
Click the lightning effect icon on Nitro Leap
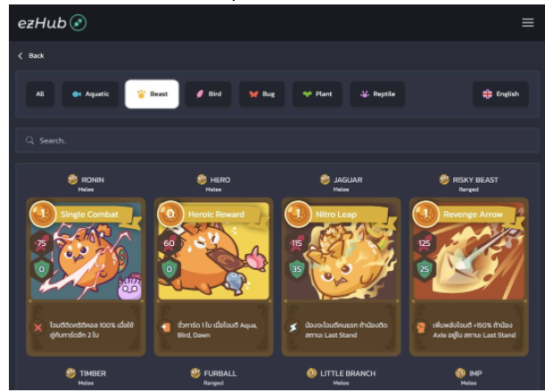click(293, 327)
